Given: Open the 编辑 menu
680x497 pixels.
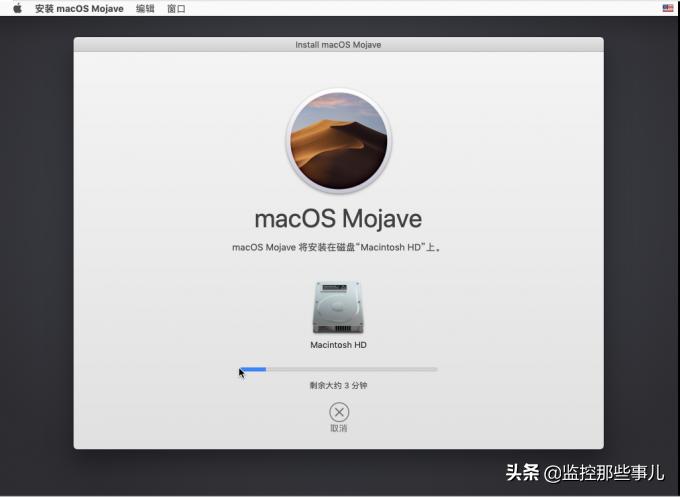Looking at the screenshot, I should (145, 9).
